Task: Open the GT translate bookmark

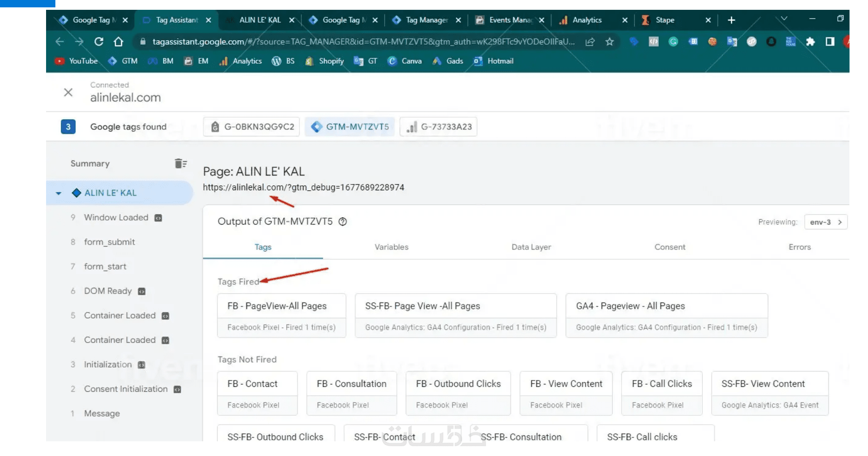Action: 366,61
